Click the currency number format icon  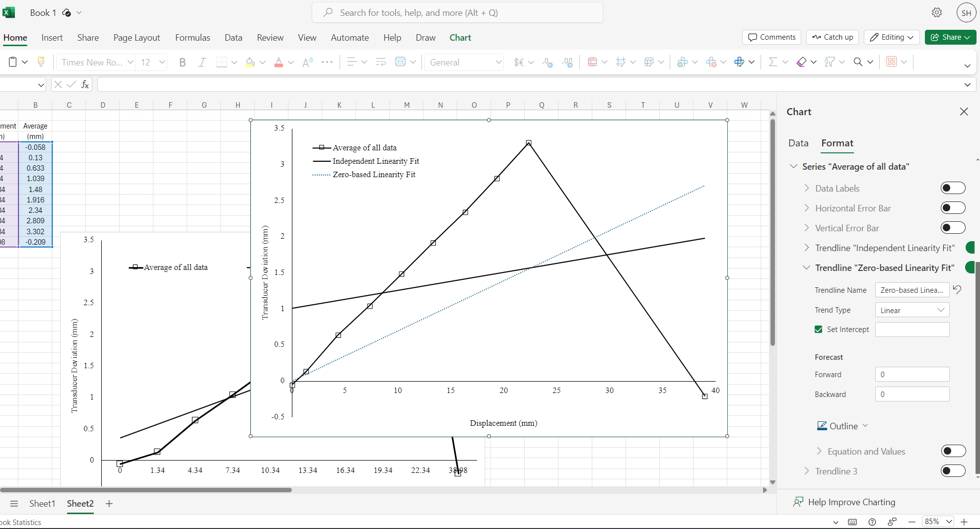pos(519,62)
